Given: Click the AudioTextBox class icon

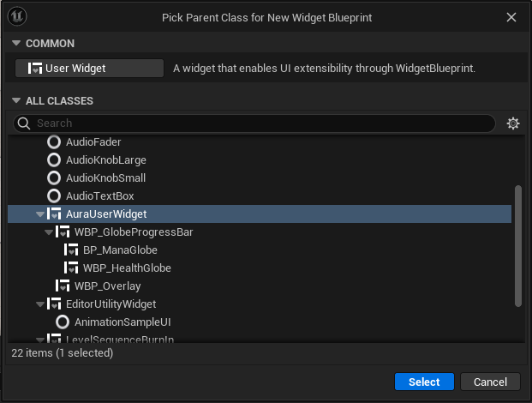Looking at the screenshot, I should (54, 196).
